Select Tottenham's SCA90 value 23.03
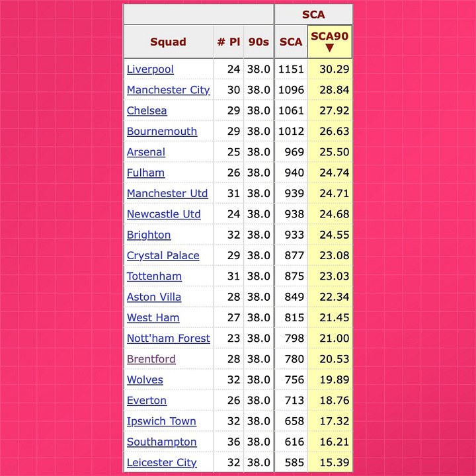This screenshot has height=476, width=476. click(335, 276)
